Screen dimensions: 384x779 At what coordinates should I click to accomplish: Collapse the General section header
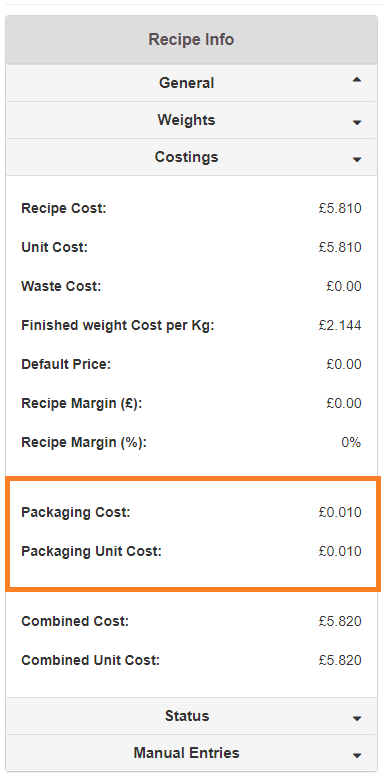[x=191, y=83]
